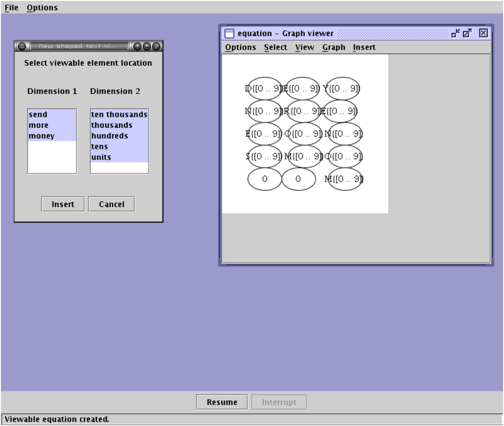Click the down-arrow round button on dialog titlebar
The width and height of the screenshot is (504, 426).
tap(137, 46)
